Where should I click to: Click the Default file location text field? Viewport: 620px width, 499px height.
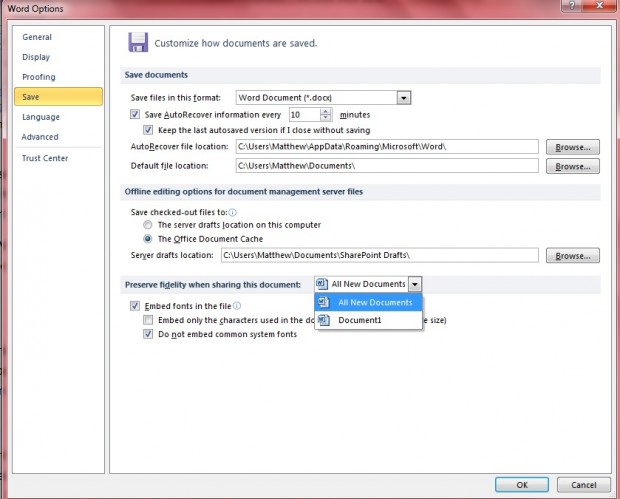point(387,165)
